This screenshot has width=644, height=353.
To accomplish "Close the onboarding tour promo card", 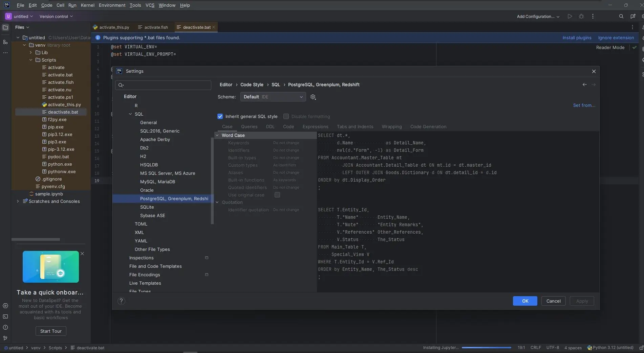I will (x=82, y=254).
